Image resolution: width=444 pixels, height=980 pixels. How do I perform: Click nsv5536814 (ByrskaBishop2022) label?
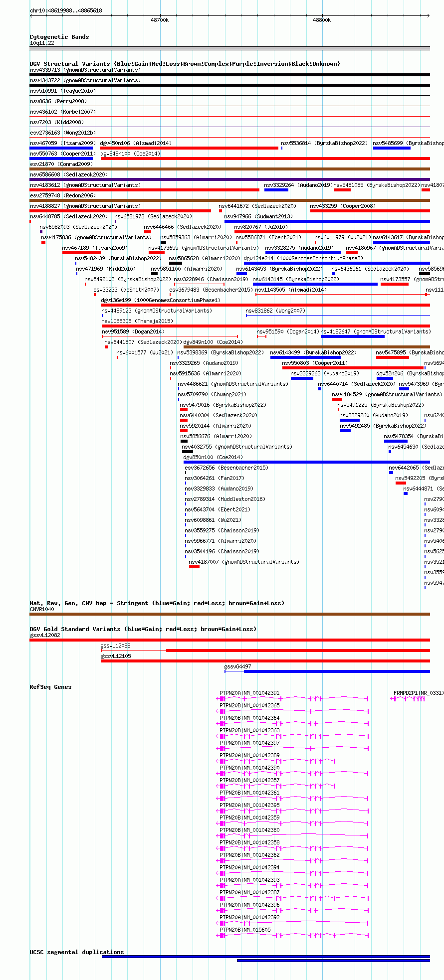point(324,143)
